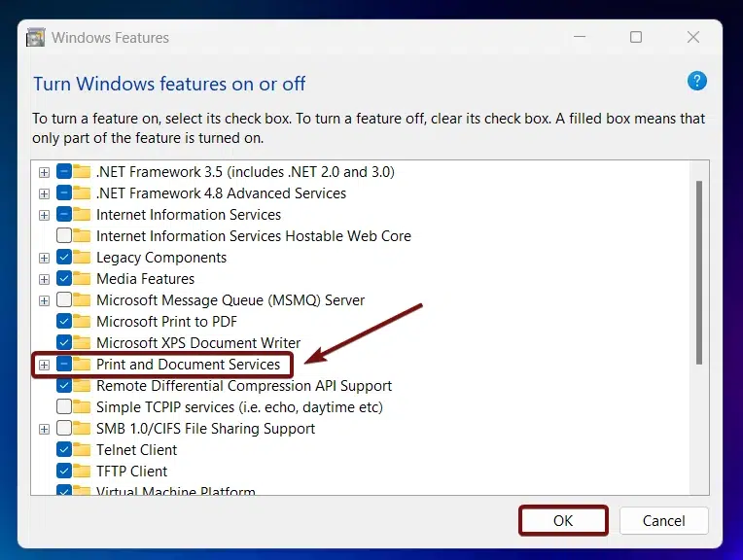Click the Cancel button

(x=664, y=521)
